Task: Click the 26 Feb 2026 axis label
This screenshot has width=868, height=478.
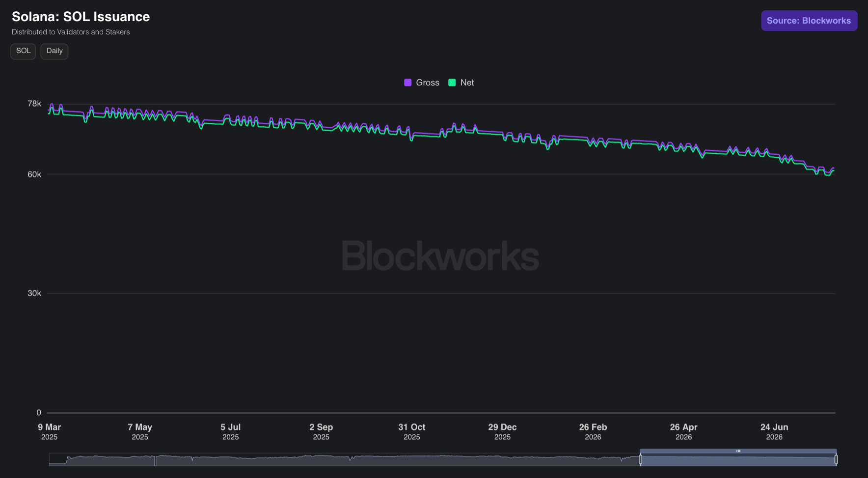Action: tap(593, 431)
